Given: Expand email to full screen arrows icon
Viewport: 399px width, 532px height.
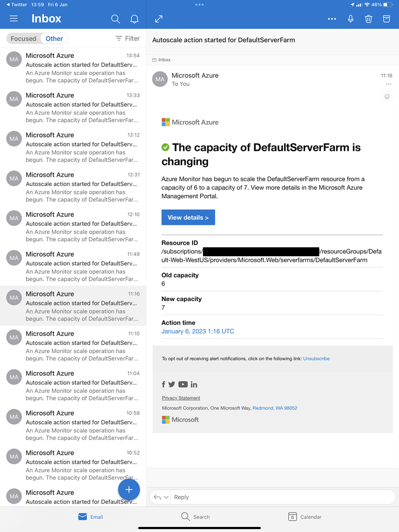Looking at the screenshot, I should coord(159,19).
